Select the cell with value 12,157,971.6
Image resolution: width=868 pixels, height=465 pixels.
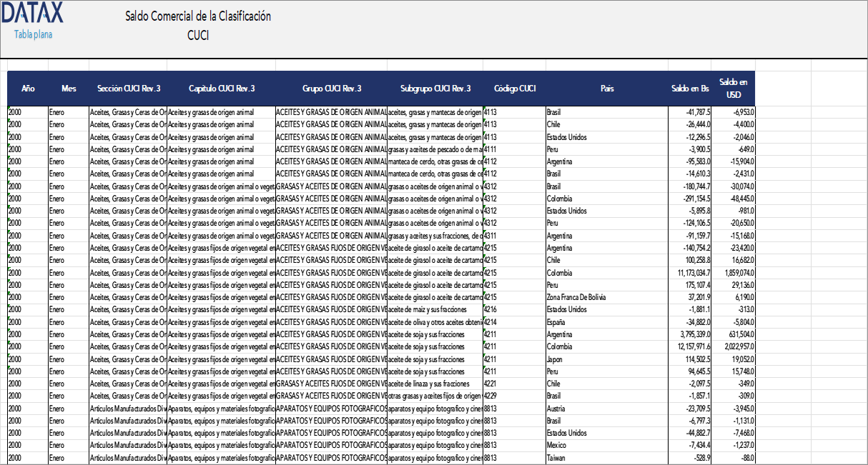click(x=690, y=346)
